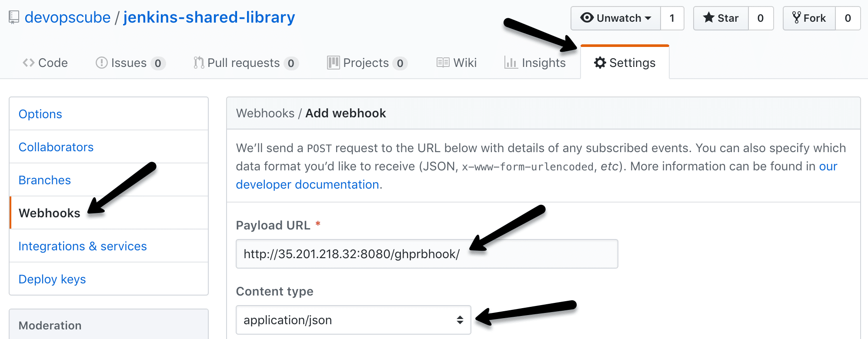Click the Pull requests merge icon

point(199,63)
